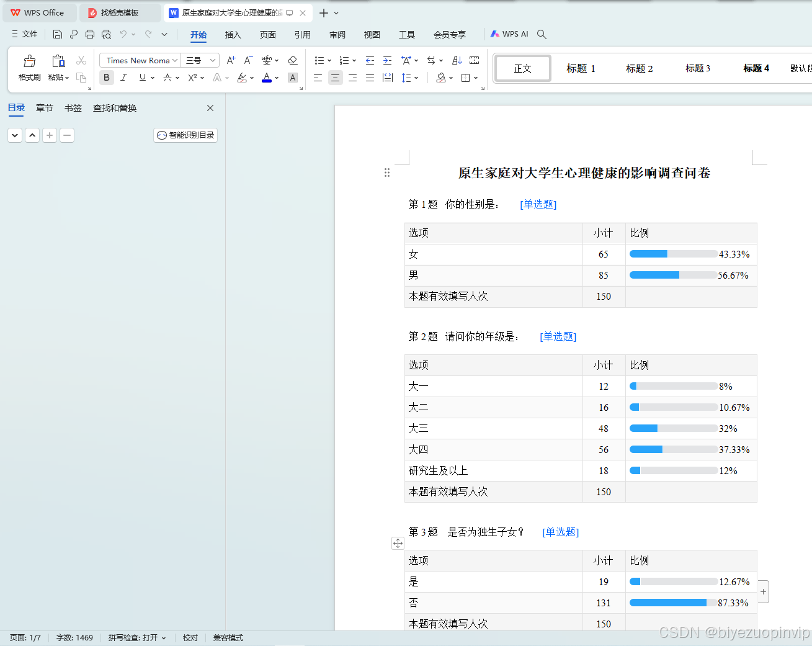Toggle Strikethrough formatting
Image resolution: width=812 pixels, height=646 pixels.
(167, 78)
